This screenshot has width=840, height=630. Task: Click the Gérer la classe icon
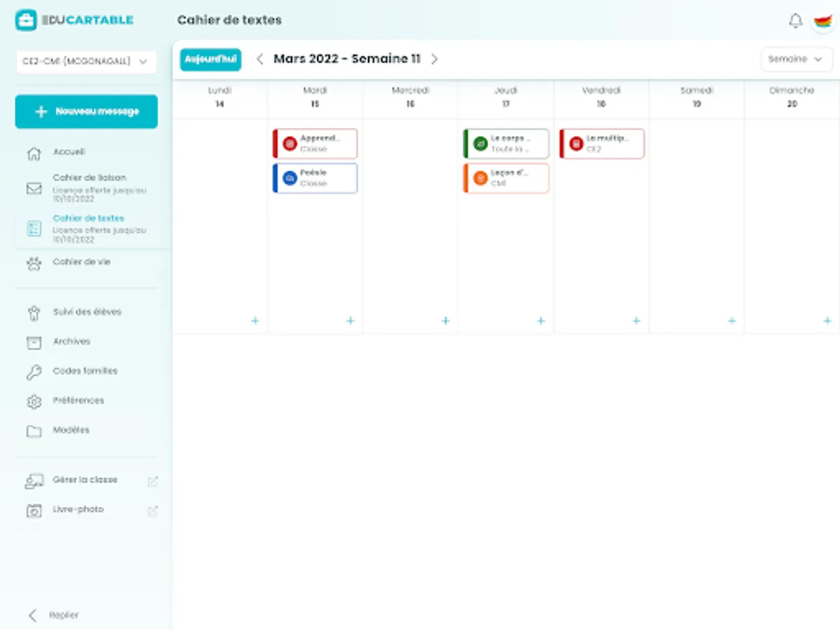pyautogui.click(x=34, y=481)
